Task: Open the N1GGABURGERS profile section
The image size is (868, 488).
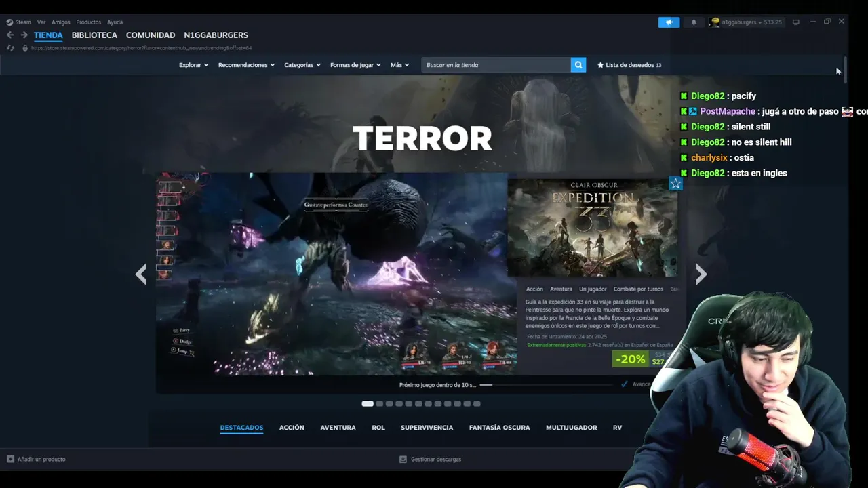Action: click(216, 35)
